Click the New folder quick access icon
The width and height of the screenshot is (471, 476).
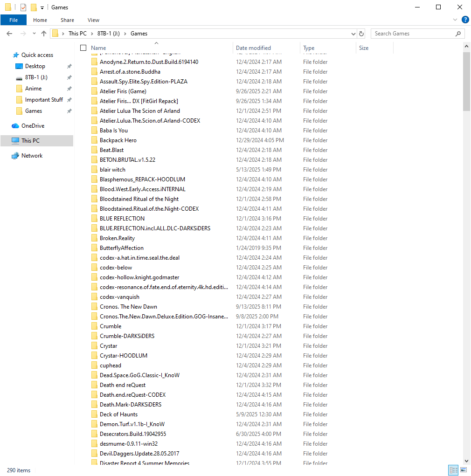point(34,7)
